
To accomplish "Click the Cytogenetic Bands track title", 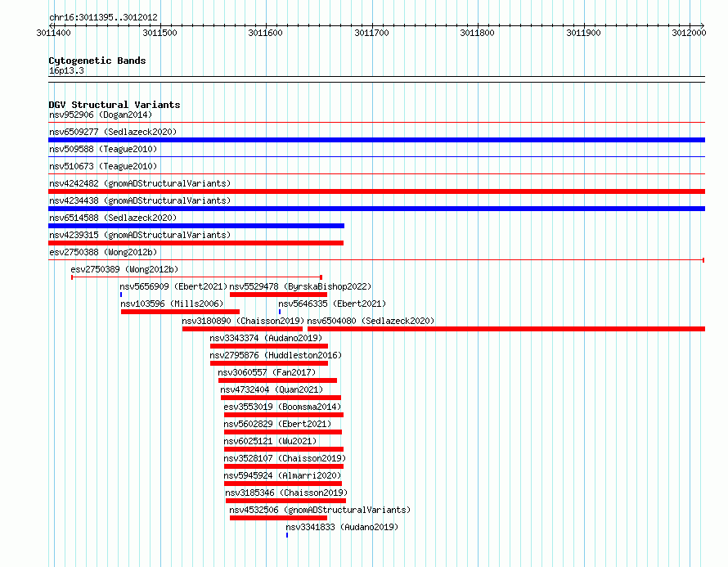I will [97, 61].
